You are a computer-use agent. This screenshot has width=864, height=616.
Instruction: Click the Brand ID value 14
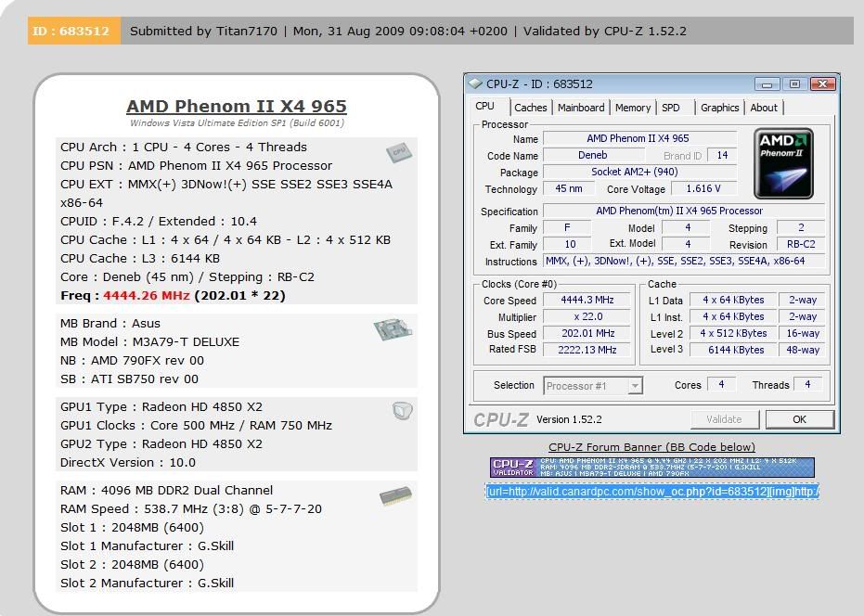722,155
